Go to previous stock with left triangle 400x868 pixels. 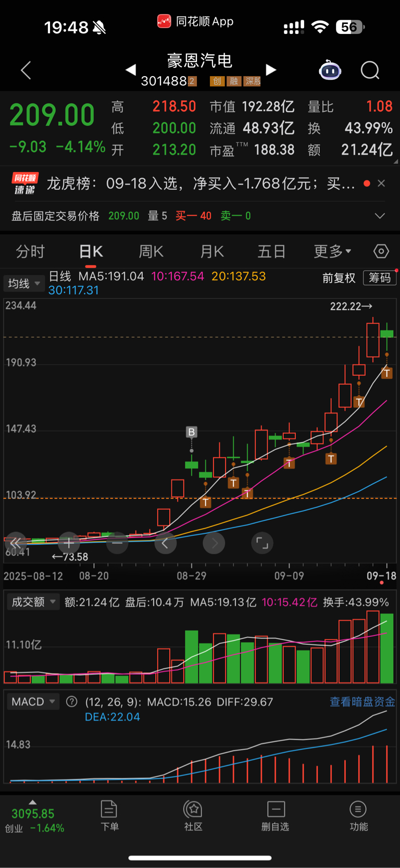(x=131, y=69)
